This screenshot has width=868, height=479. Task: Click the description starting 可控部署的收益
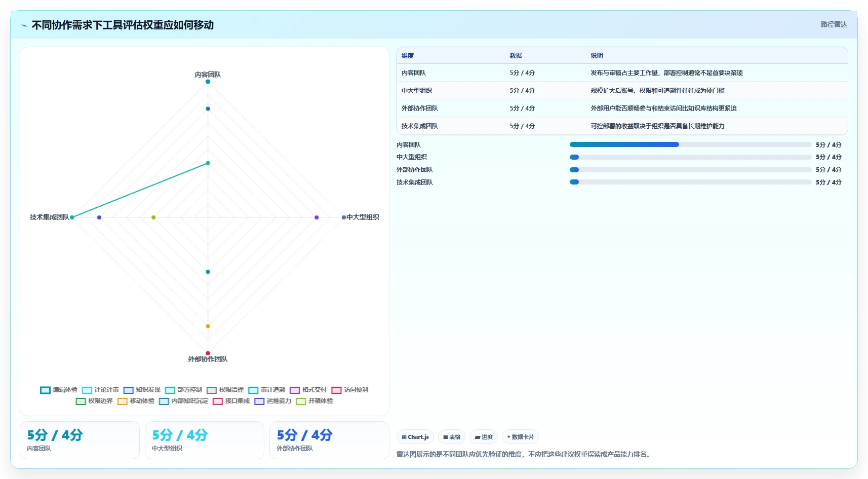point(657,126)
